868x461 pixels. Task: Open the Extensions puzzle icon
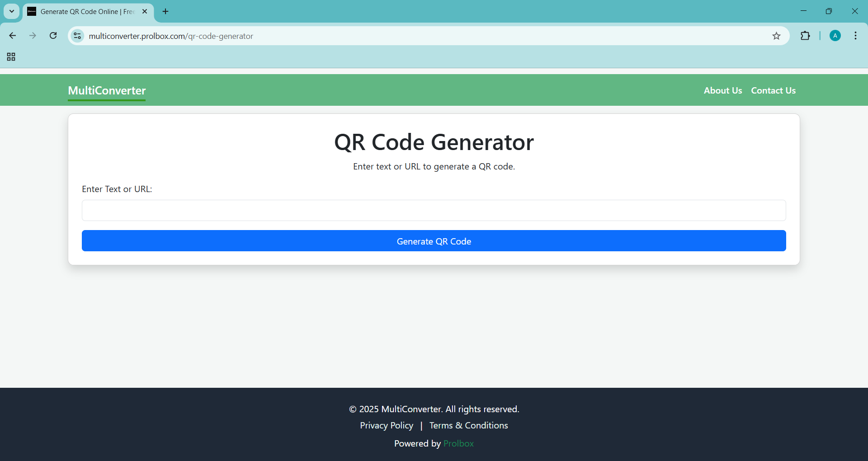(805, 36)
